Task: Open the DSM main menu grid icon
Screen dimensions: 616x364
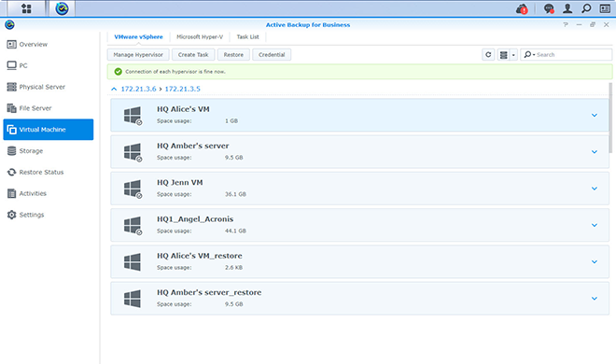Action: coord(26,8)
